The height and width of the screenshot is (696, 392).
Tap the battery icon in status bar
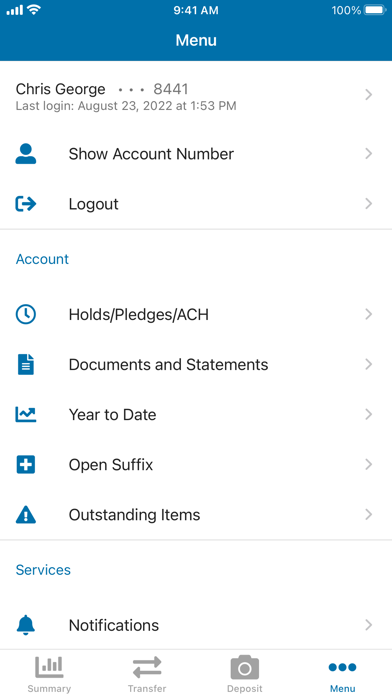point(375,10)
